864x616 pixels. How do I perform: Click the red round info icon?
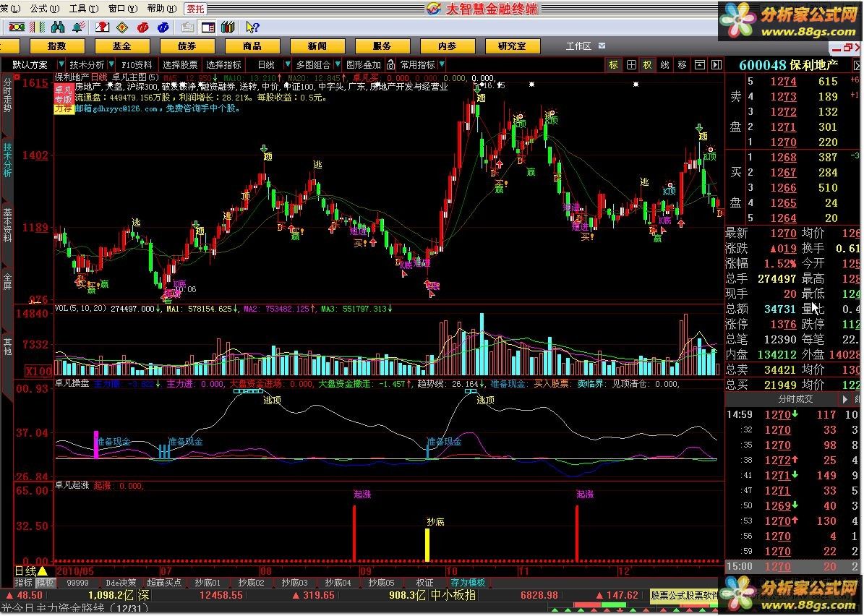coord(142,27)
